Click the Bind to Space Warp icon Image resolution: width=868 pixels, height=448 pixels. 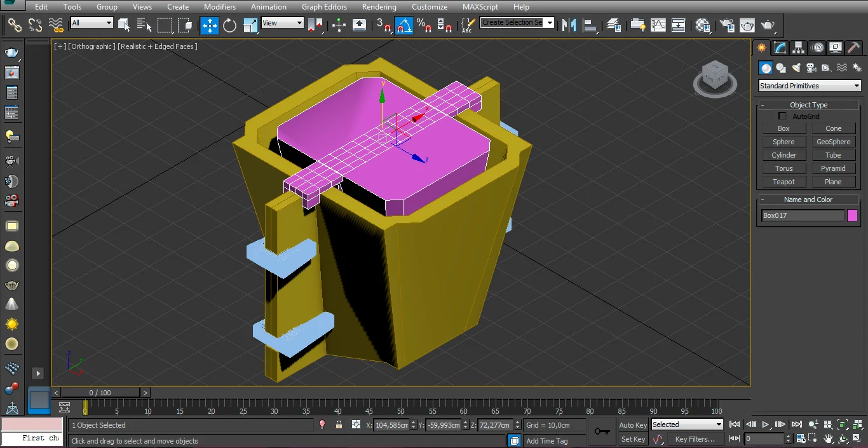click(x=57, y=25)
